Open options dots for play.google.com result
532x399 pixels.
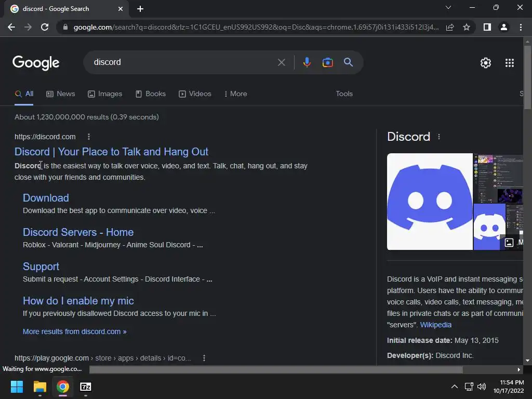click(x=204, y=358)
